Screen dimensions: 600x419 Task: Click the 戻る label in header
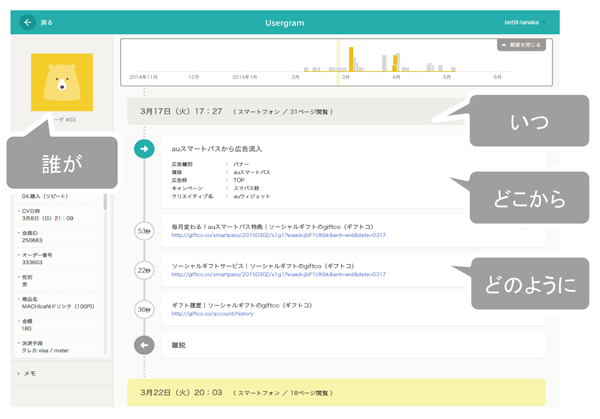pyautogui.click(x=47, y=23)
